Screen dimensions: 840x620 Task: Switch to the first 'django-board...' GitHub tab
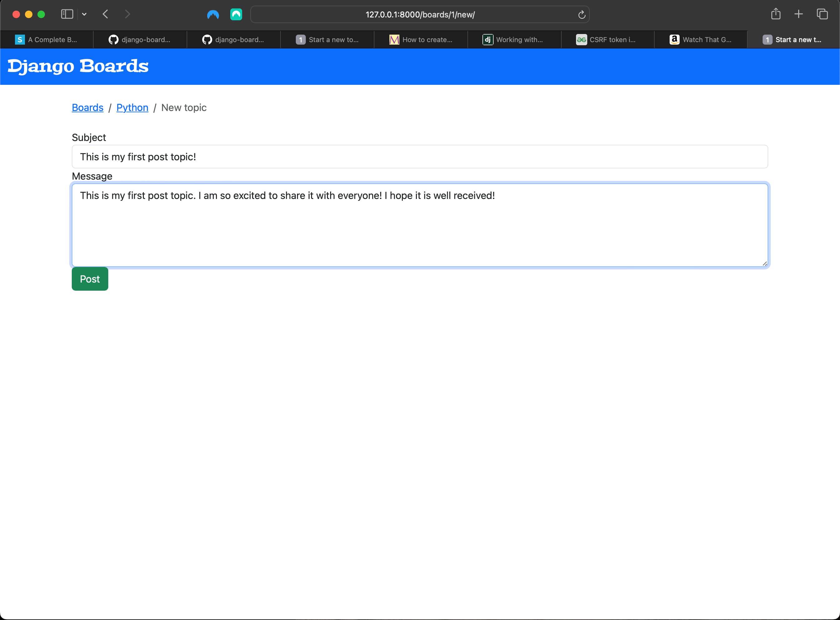[x=140, y=39]
